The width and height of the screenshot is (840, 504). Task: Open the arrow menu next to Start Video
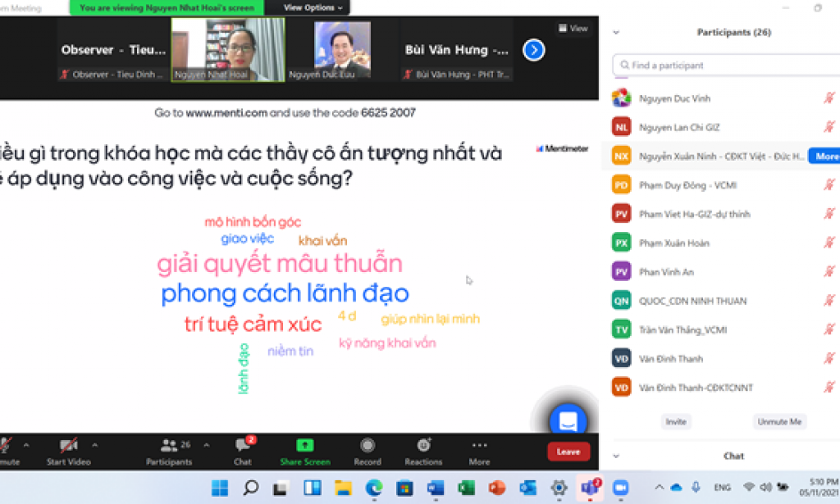point(94,445)
